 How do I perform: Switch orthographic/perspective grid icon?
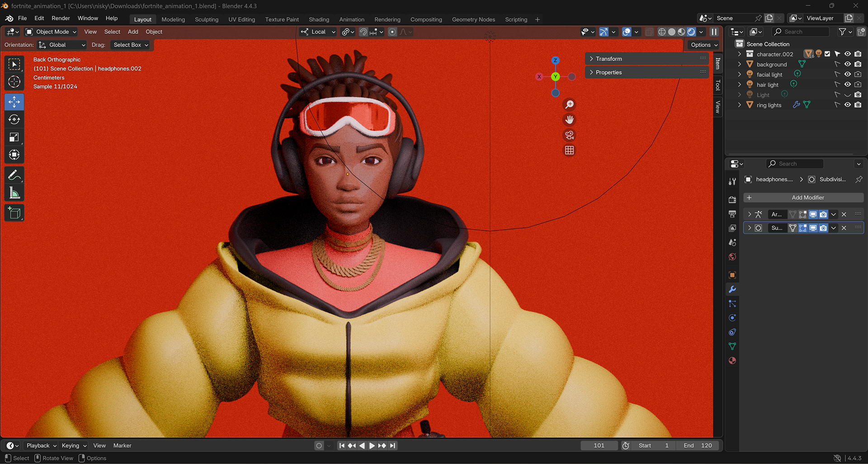pyautogui.click(x=569, y=150)
